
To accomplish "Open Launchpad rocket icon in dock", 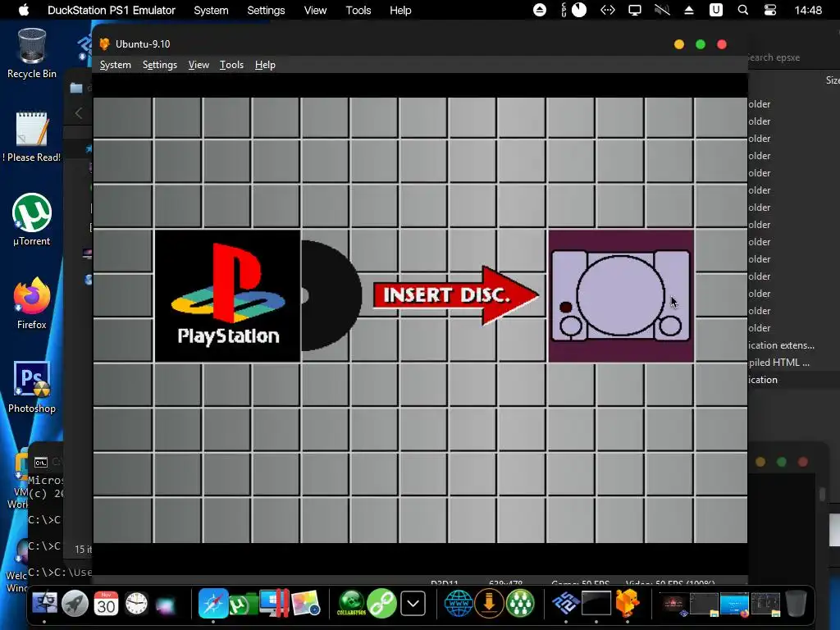I will point(75,604).
